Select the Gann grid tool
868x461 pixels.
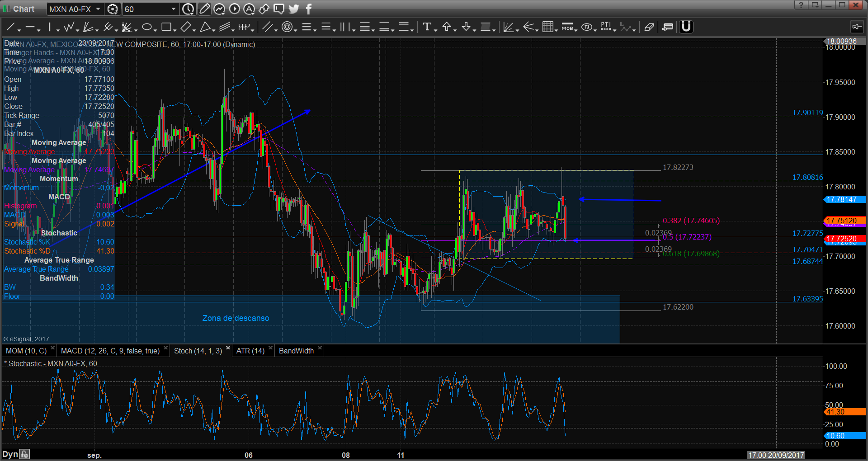[x=547, y=27]
